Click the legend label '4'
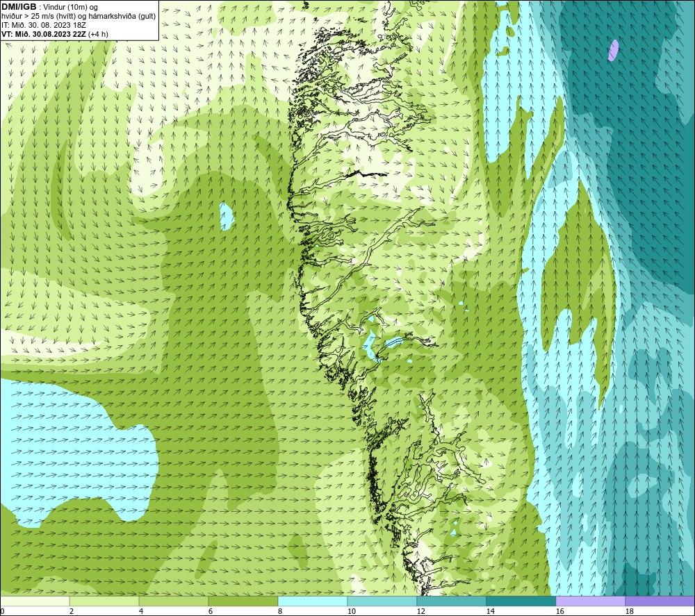Image resolution: width=695 pixels, height=616 pixels. pos(141,611)
